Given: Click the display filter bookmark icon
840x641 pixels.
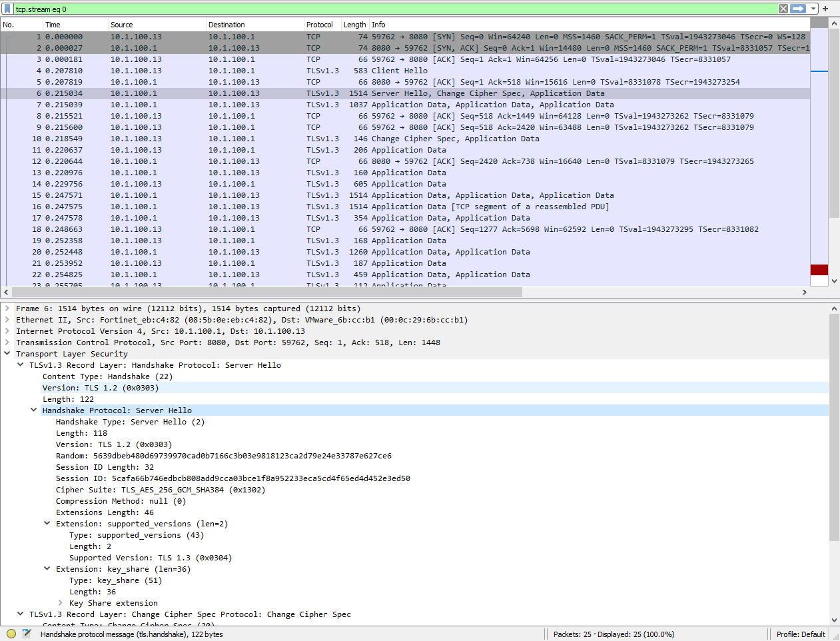Looking at the screenshot, I should coord(7,8).
